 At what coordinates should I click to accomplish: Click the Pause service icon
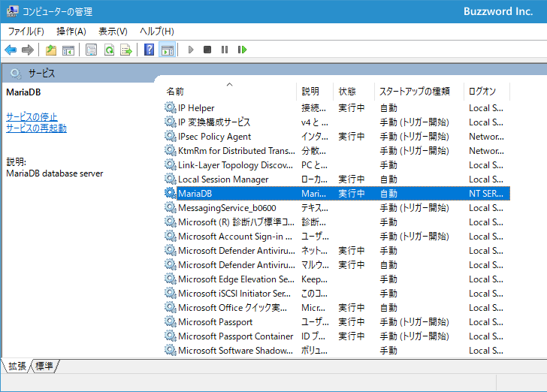click(x=225, y=50)
